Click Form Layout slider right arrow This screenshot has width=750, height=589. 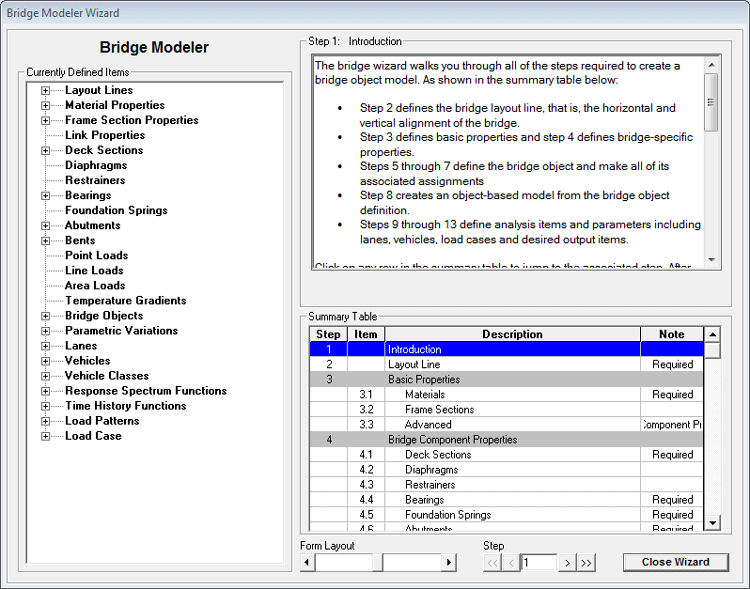point(460,563)
